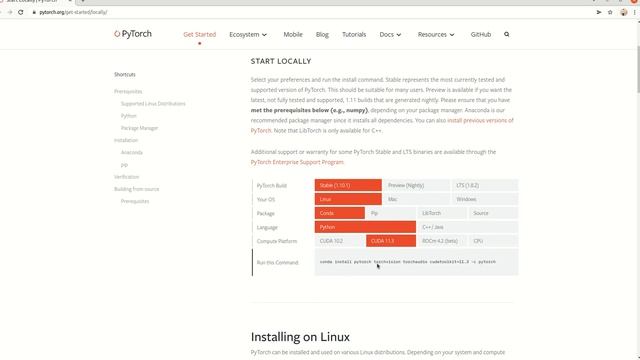Image resolution: width=640 pixels, height=360 pixels.
Task: Reload the page with the refresh icon
Action: [20, 12]
